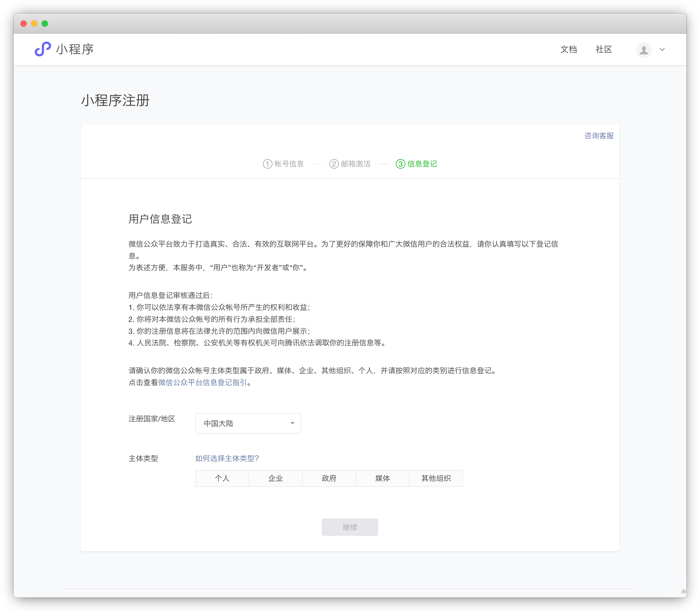The width and height of the screenshot is (700, 611).
Task: Click the 咨询客服 link
Action: 599,136
